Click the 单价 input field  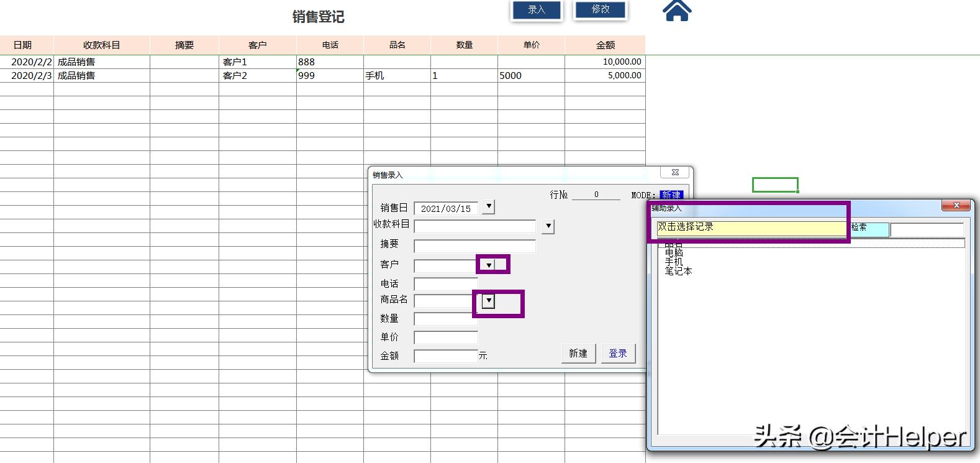pyautogui.click(x=446, y=338)
